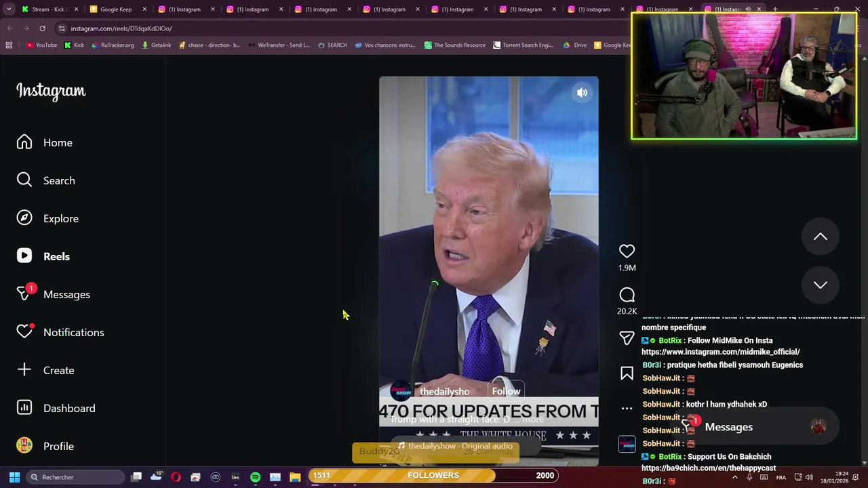The width and height of the screenshot is (868, 488).
Task: Open the WeTransfer bookmark
Action: (279, 45)
